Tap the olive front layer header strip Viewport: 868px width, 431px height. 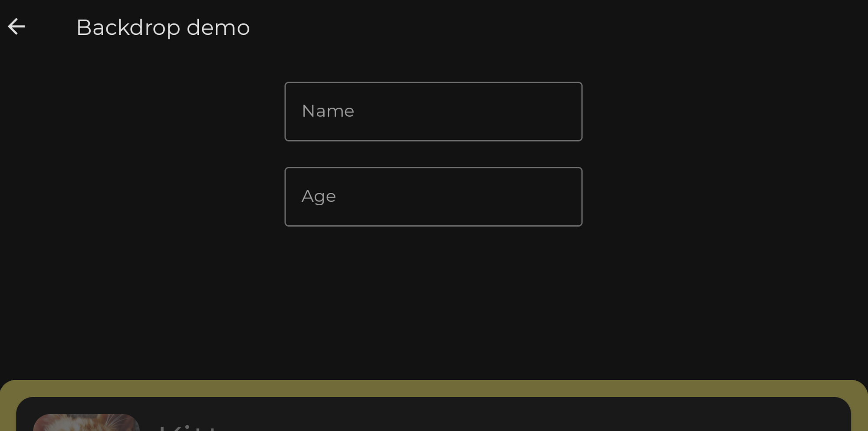[x=434, y=388]
